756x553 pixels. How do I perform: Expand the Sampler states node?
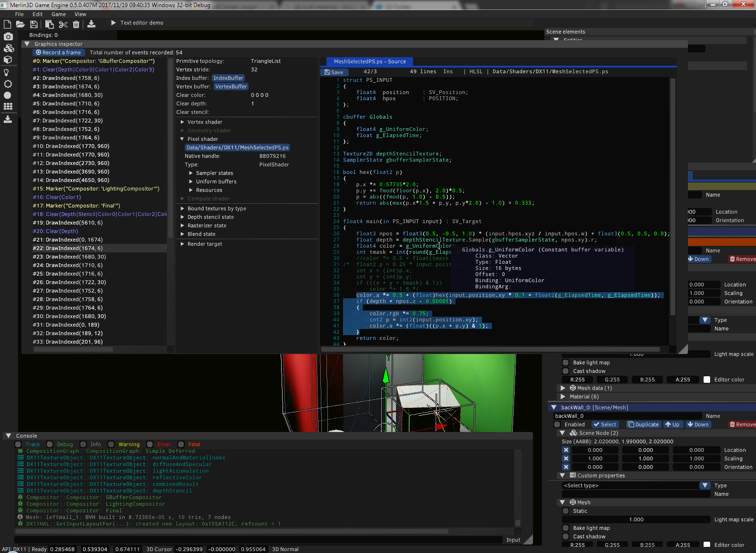[191, 173]
